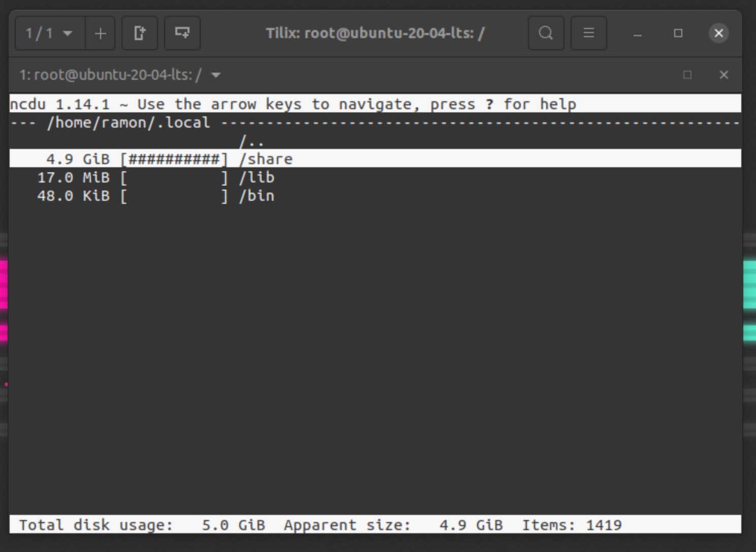756x552 pixels.
Task: Maximize the Tilix window
Action: coord(678,34)
